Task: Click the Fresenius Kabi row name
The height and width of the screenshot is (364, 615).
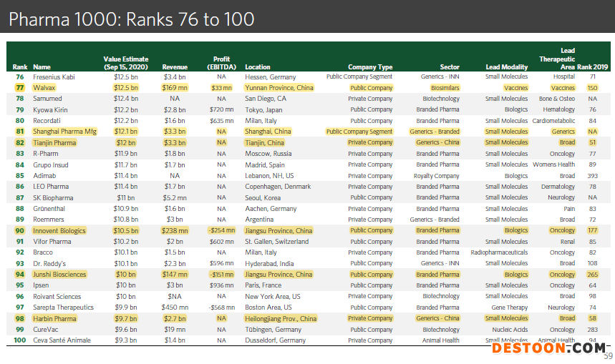Action: coord(54,77)
